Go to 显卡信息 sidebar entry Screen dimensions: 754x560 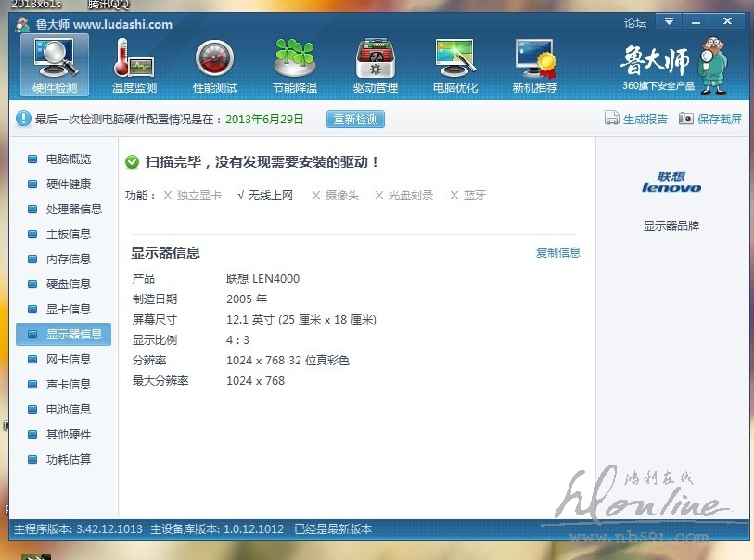click(69, 310)
